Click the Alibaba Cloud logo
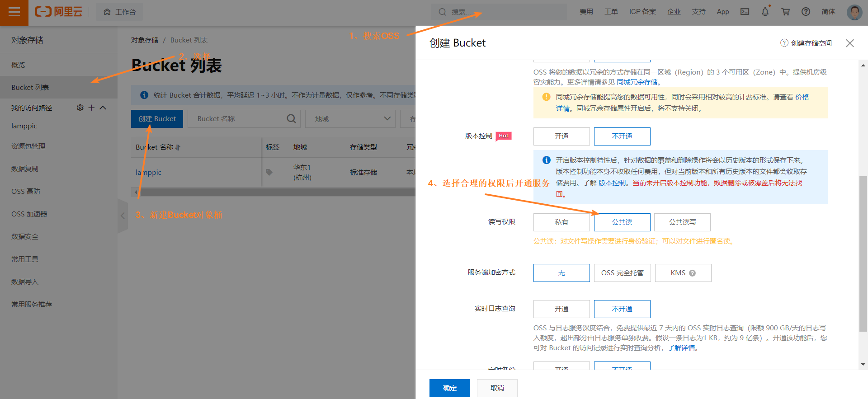Image resolution: width=868 pixels, height=399 pixels. (x=59, y=12)
